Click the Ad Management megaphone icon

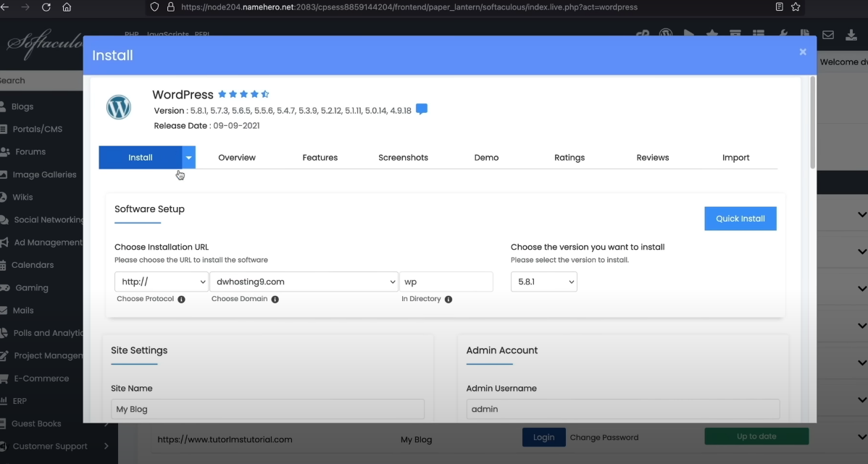pos(4,242)
